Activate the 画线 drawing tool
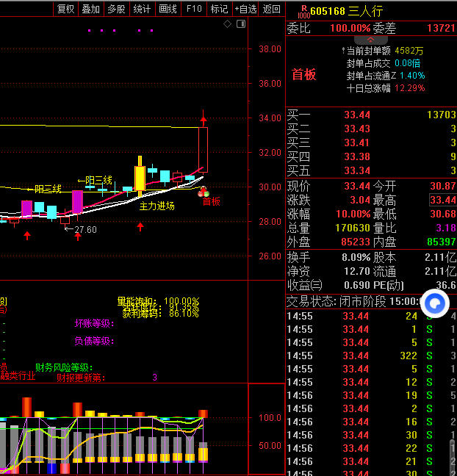The image size is (457, 476). tap(168, 9)
